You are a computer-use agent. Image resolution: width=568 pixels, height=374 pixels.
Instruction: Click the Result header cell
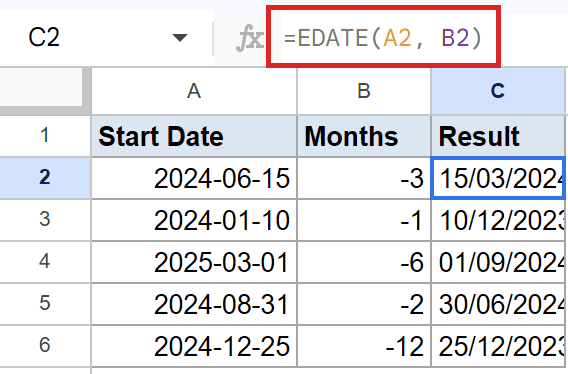[x=498, y=136]
